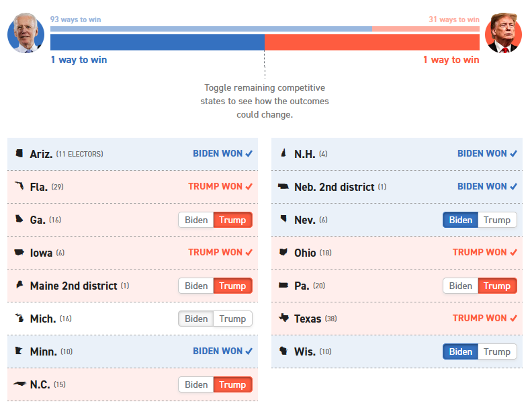The width and height of the screenshot is (532, 414).
Task: Click the 'Ariz.' state name
Action: [x=41, y=154]
